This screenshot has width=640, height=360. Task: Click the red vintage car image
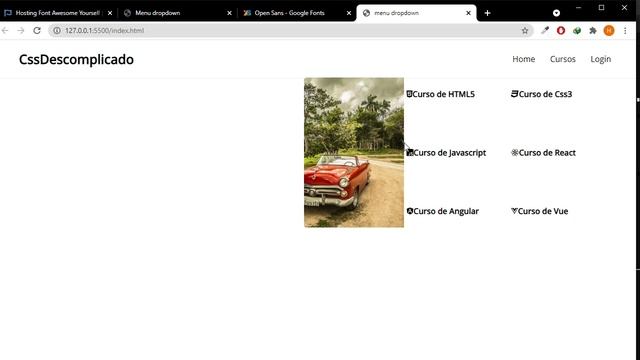click(354, 152)
